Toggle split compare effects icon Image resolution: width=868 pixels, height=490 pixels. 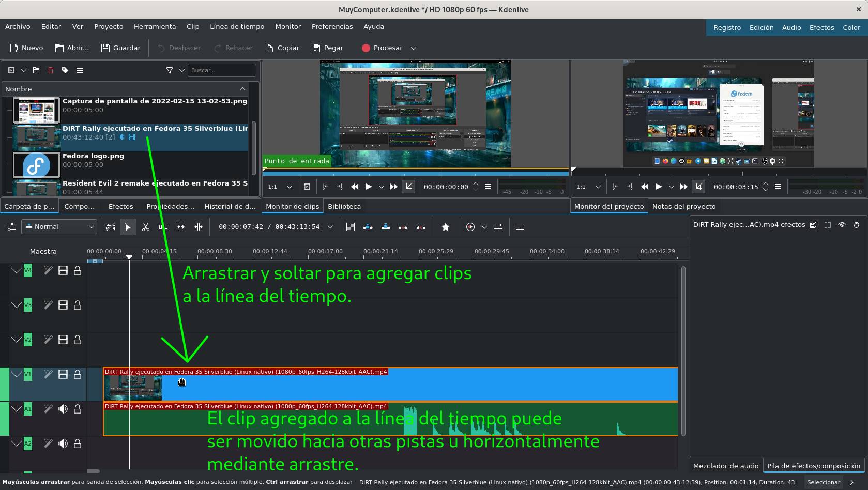pyautogui.click(x=828, y=225)
